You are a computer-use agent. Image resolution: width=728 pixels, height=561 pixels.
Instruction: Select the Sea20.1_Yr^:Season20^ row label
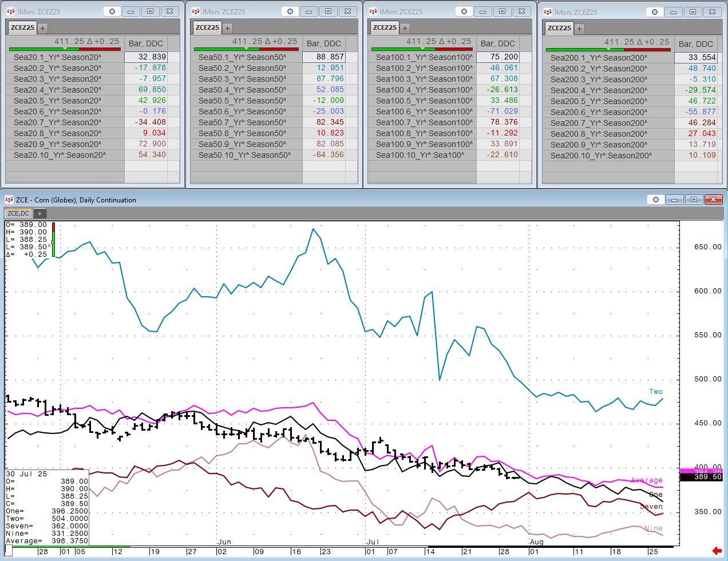(57, 57)
